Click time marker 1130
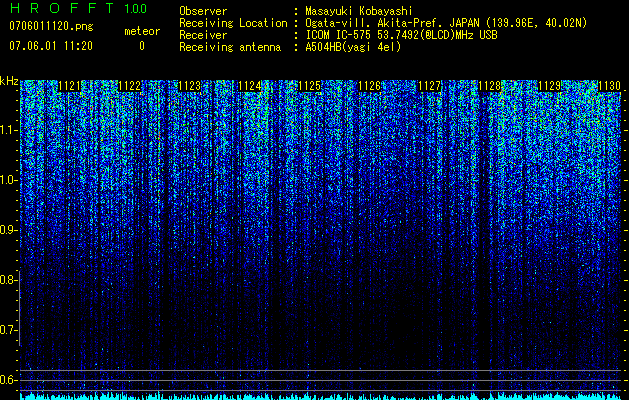629x400 pixels. (610, 86)
